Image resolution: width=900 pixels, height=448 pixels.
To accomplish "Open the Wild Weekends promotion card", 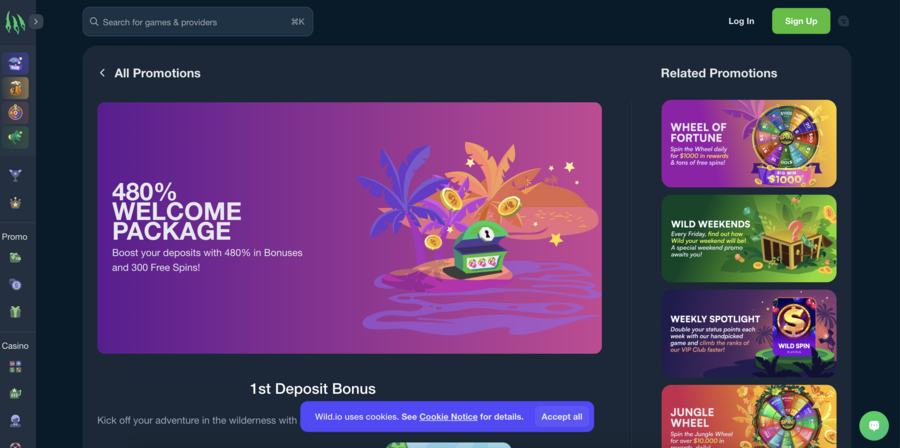I will 748,239.
